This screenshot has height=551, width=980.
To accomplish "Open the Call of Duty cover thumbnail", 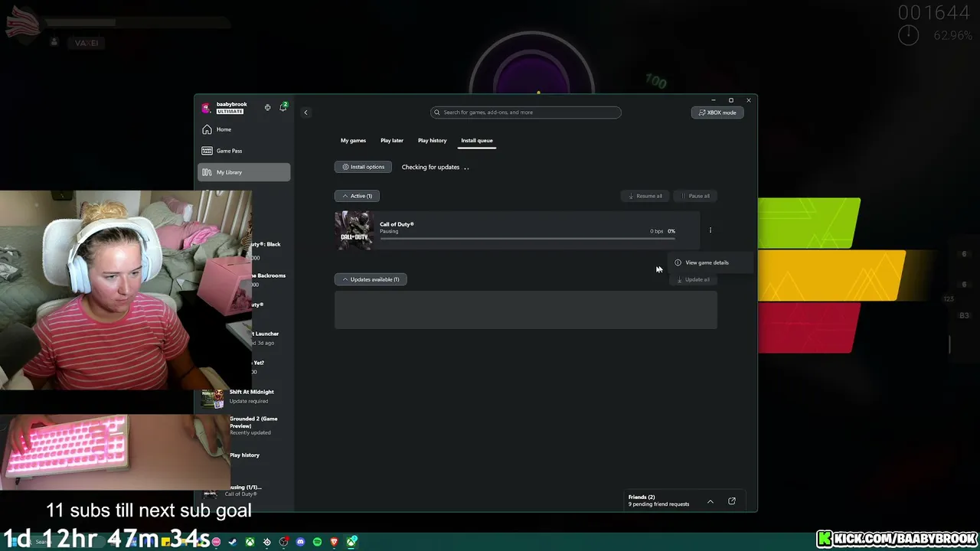I will tap(353, 230).
